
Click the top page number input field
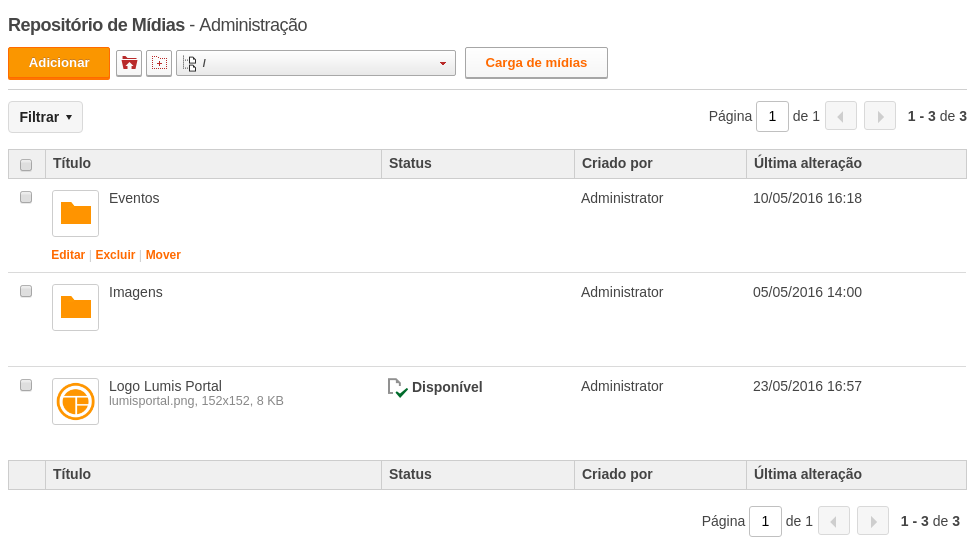772,116
